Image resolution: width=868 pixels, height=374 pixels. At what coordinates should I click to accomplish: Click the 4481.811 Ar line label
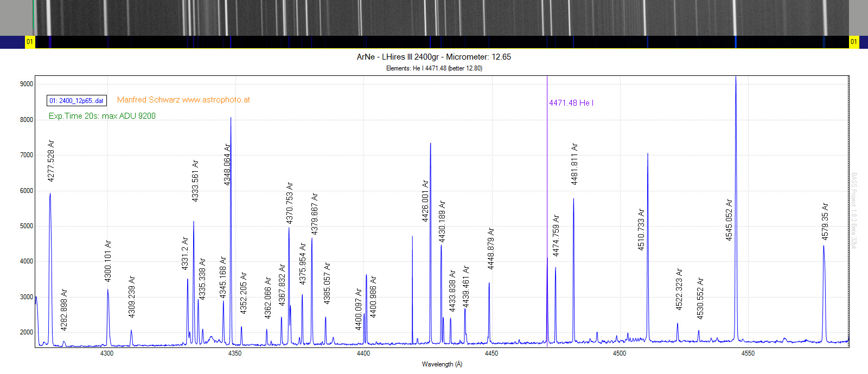[575, 164]
